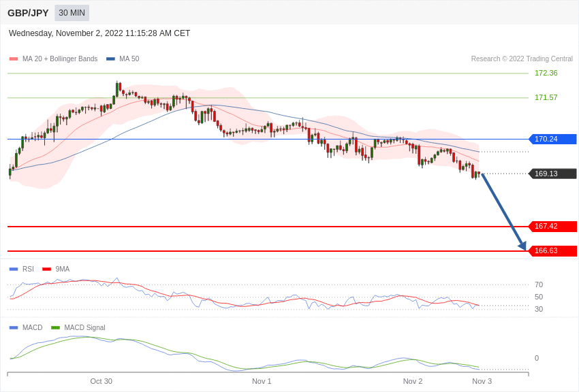579x392 pixels.
Task: Click the MACD Signal green swatch
Action: click(55, 327)
